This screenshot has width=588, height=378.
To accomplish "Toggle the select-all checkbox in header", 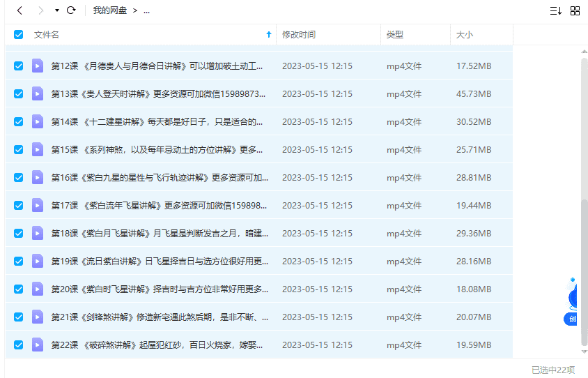I will pos(19,35).
